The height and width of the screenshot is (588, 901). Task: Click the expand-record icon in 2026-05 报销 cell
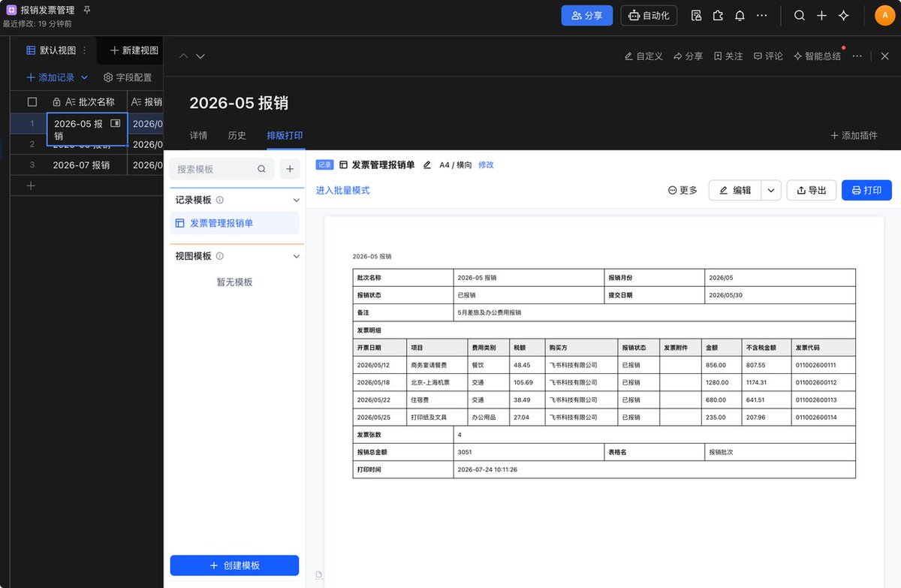click(115, 123)
